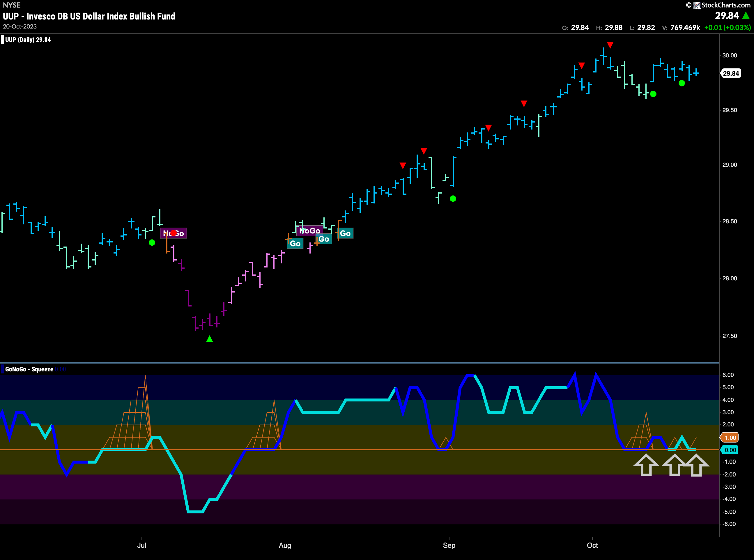Click the 27.50 price axis label
The image size is (754, 560).
click(730, 336)
